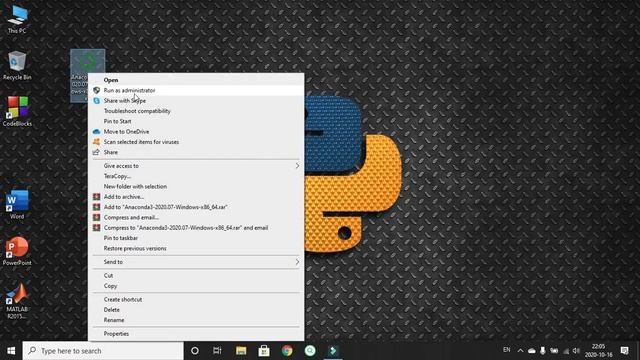Image resolution: width=640 pixels, height=360 pixels.
Task: Click the shield icon beside Run as administrator
Action: point(96,90)
